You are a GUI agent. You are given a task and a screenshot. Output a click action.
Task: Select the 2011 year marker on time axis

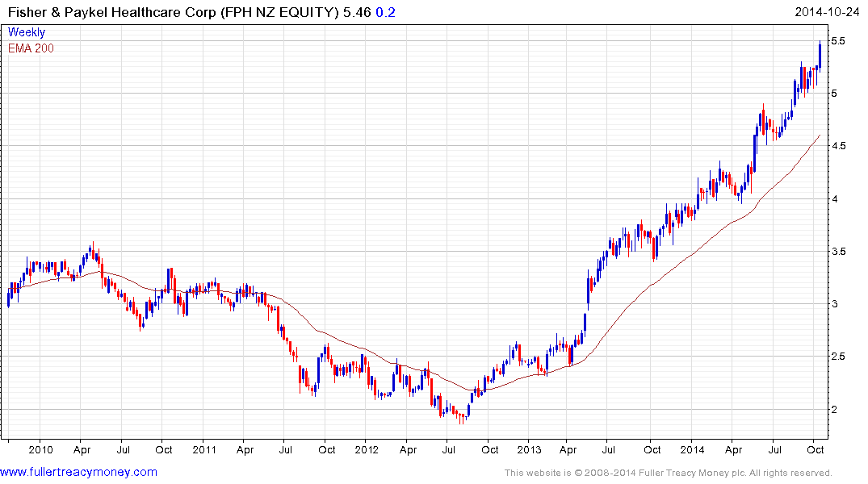coord(203,450)
